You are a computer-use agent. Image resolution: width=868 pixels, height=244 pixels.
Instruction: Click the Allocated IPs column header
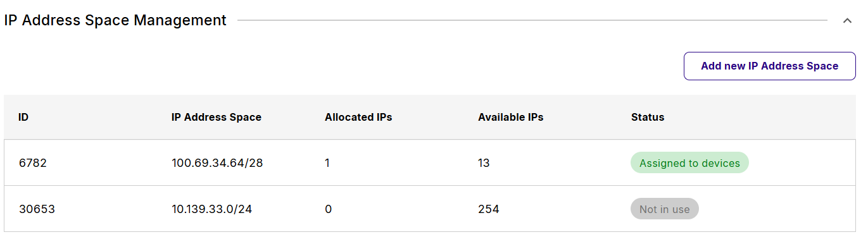pyautogui.click(x=358, y=117)
